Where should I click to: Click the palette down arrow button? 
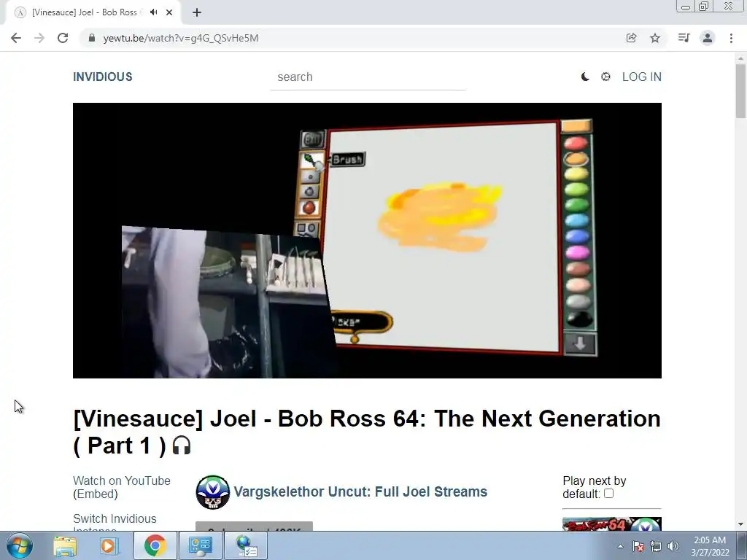click(x=580, y=343)
